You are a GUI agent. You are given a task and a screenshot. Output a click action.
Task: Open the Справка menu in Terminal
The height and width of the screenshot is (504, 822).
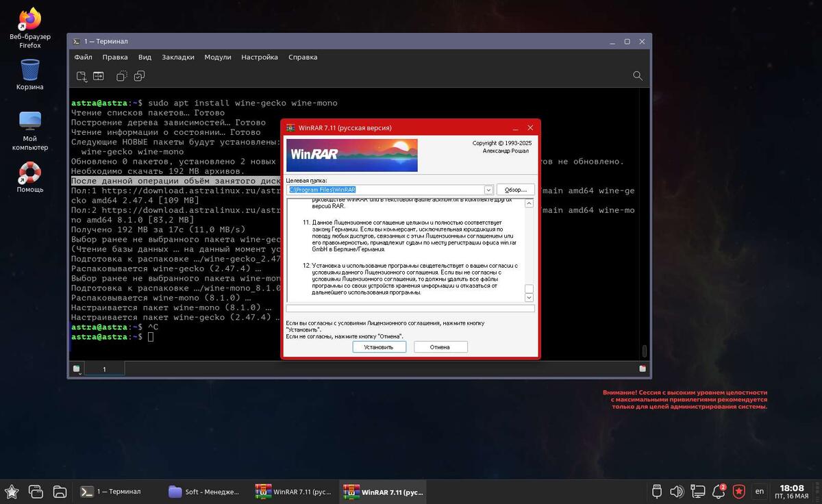click(303, 58)
